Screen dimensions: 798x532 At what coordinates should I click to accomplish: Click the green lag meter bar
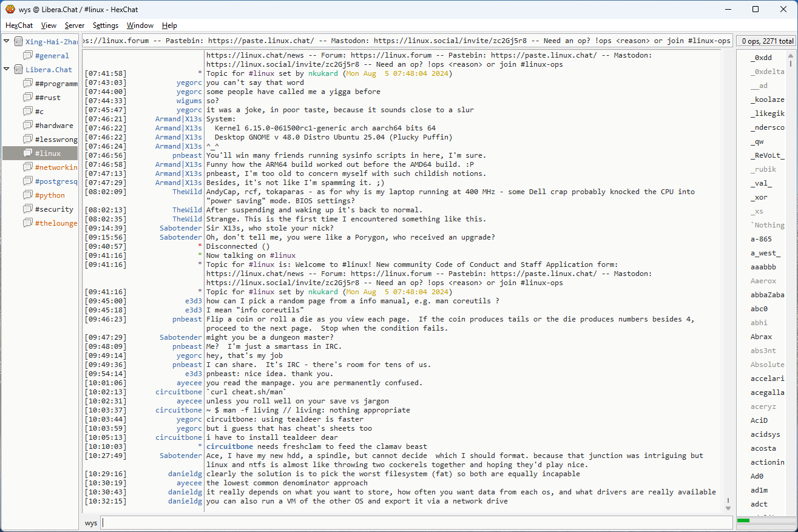[x=743, y=520]
